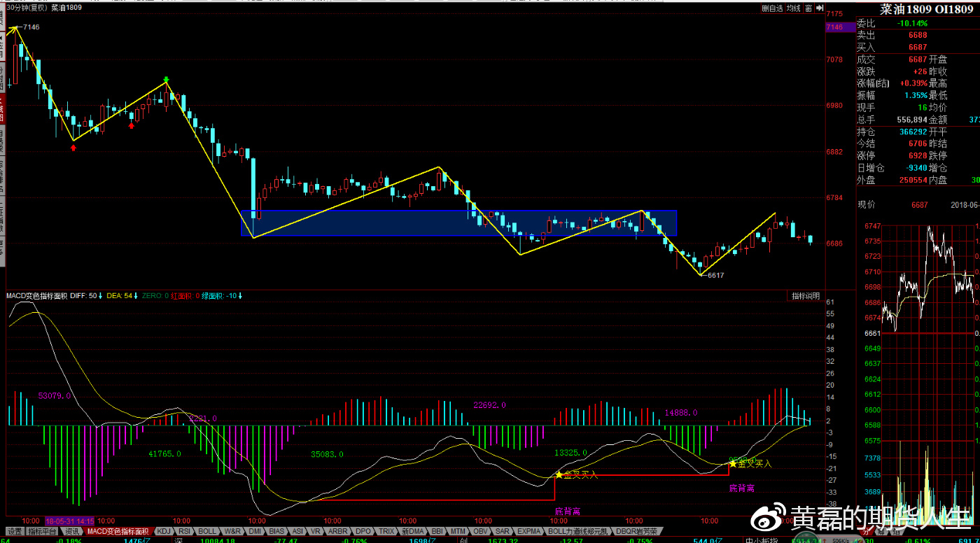The width and height of the screenshot is (980, 543).
Task: Select the RSI indicator tab
Action: pyautogui.click(x=185, y=531)
